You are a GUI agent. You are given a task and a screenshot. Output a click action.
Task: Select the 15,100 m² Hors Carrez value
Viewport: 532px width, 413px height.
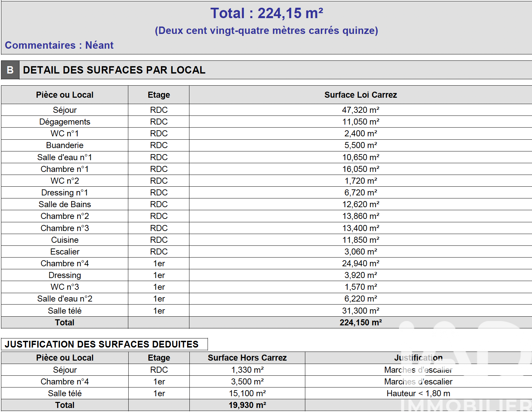tap(247, 394)
